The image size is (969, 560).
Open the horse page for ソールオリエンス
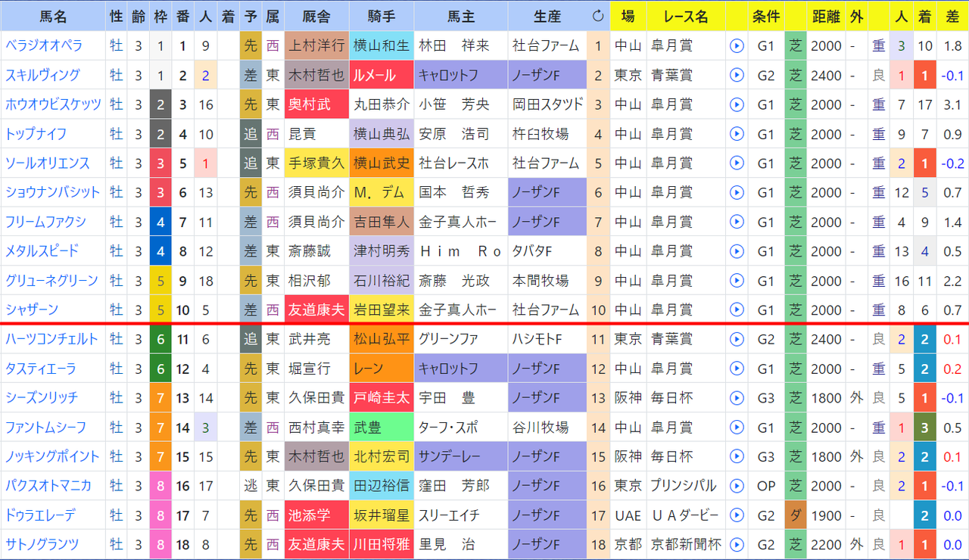48,163
